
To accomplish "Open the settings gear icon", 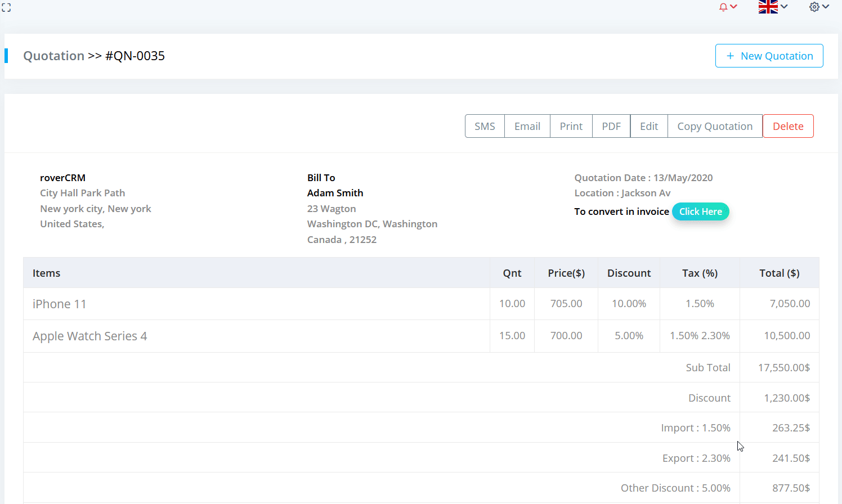I will (x=814, y=7).
